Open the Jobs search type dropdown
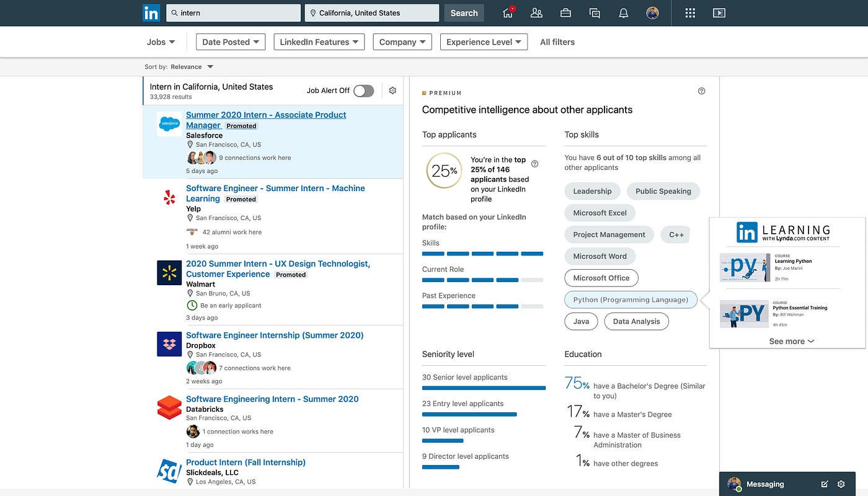Viewport: 868px width, 496px height. [x=161, y=42]
